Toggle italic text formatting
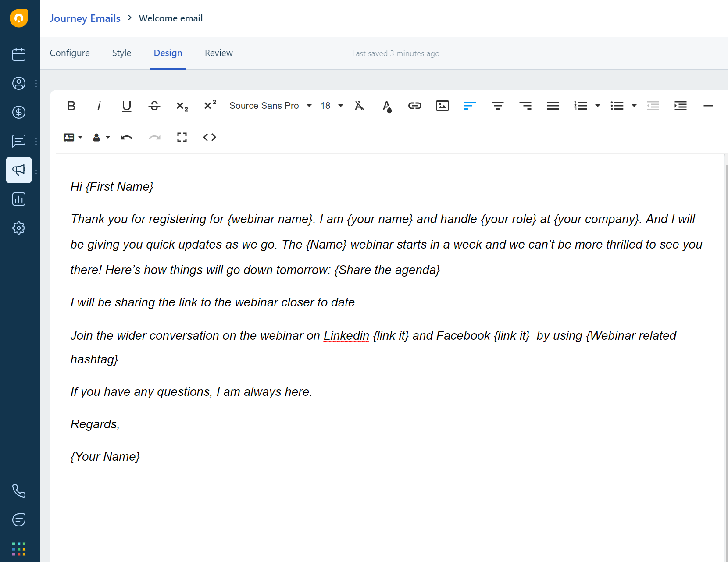Screen dimensions: 728x562 [x=99, y=106]
